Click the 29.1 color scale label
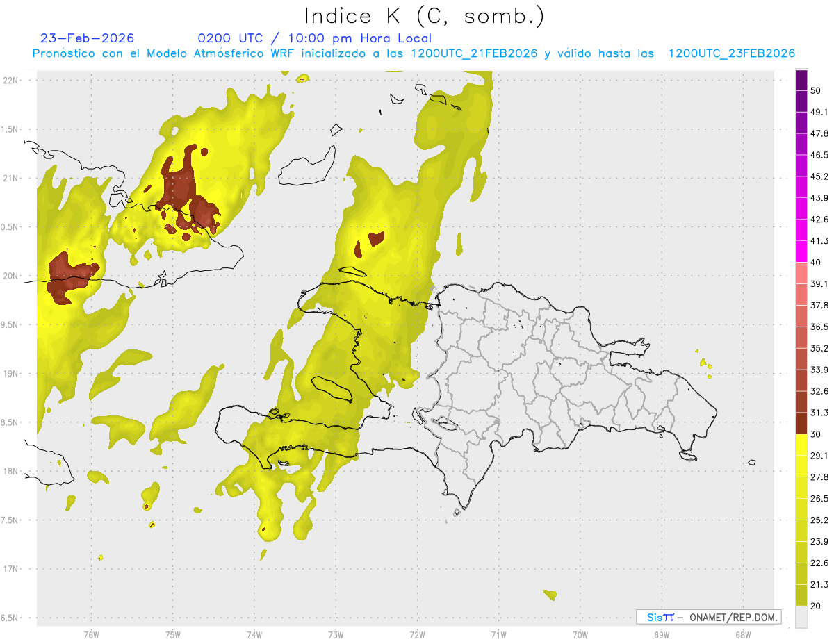The width and height of the screenshot is (834, 644). [x=819, y=456]
